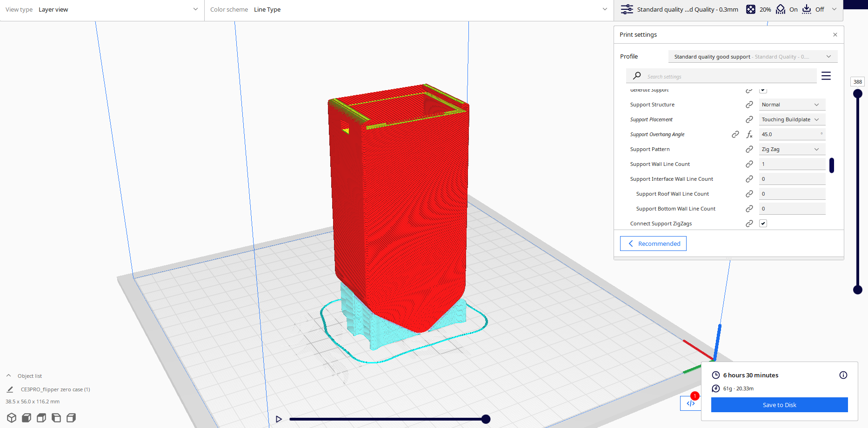The image size is (868, 428).
Task: Select the isometric camera view cube icon
Action: [x=12, y=417]
